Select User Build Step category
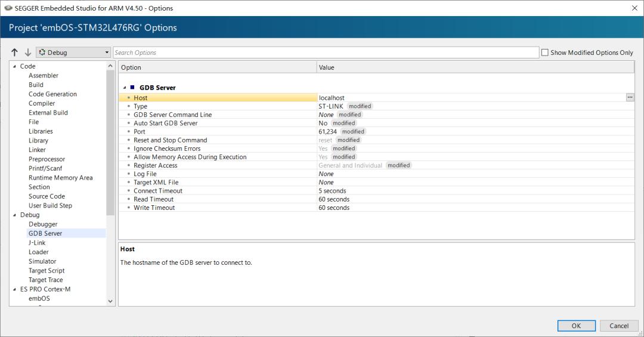Viewport: 644px width, 337px height. coord(50,206)
